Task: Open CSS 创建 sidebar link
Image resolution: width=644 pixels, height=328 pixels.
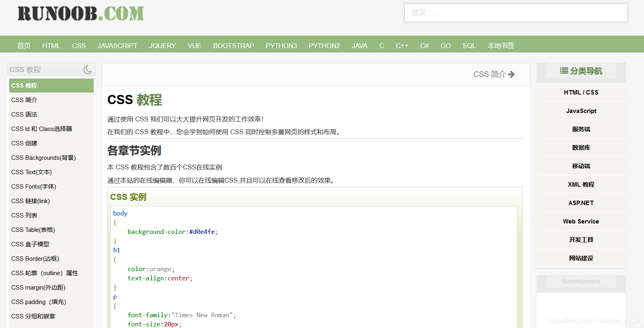Action: 51,143
